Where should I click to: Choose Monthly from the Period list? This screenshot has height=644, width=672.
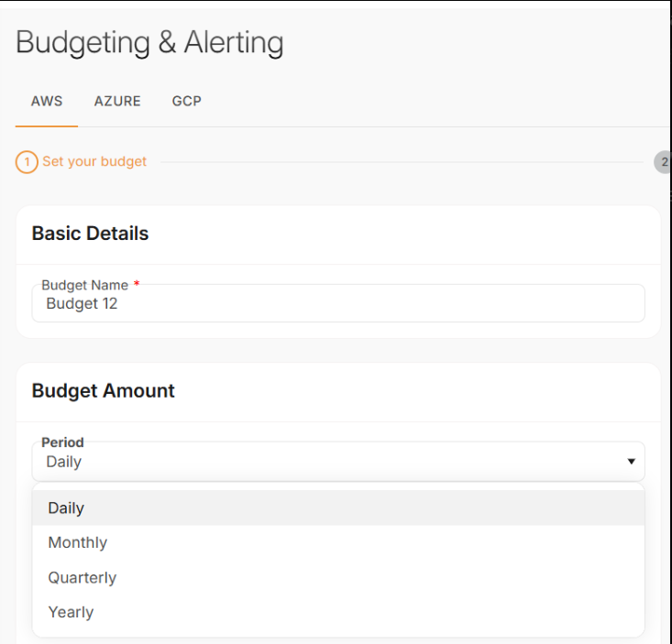[78, 542]
